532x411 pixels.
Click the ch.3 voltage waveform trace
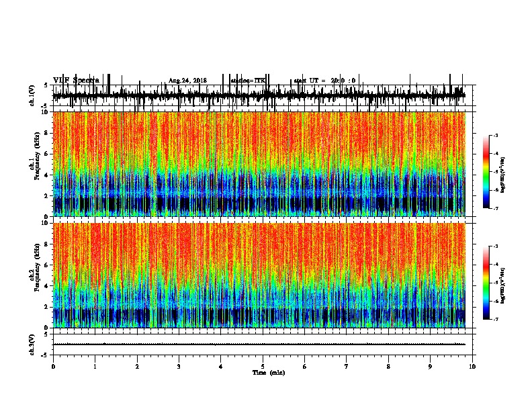[259, 345]
